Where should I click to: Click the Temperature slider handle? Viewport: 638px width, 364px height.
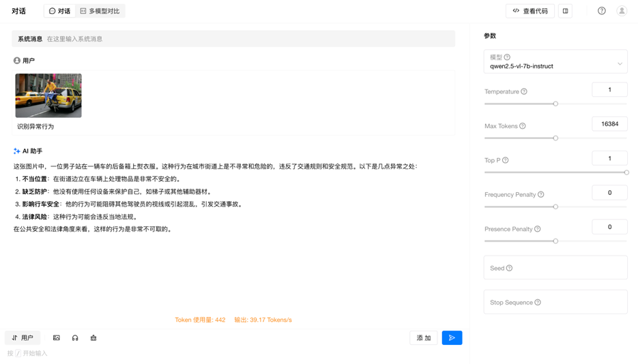tap(555, 104)
